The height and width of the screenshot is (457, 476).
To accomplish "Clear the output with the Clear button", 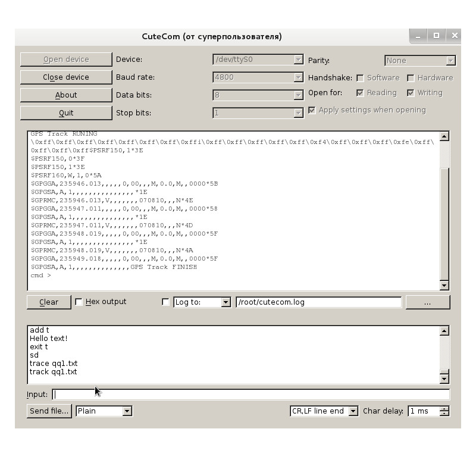I will click(x=49, y=302).
